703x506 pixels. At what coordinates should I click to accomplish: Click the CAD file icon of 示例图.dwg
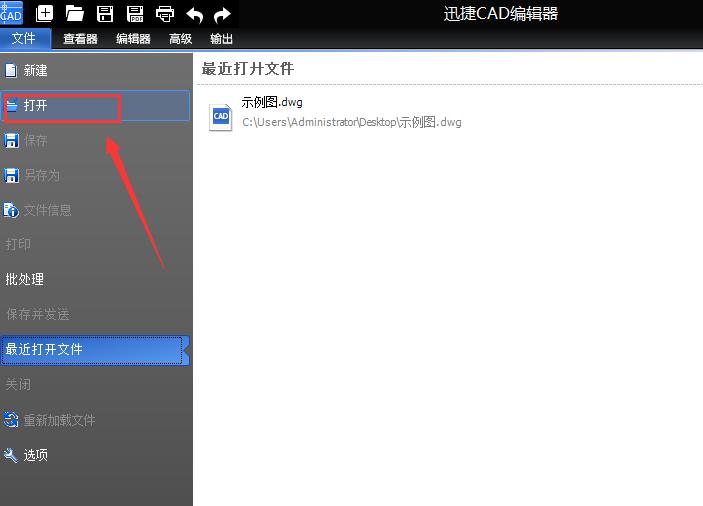coord(221,117)
